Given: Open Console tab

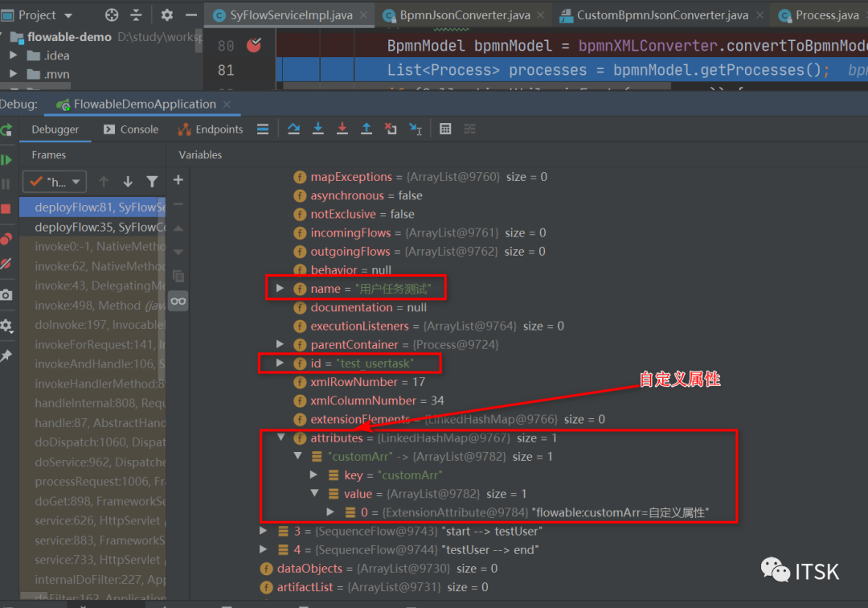Looking at the screenshot, I should pos(131,129).
